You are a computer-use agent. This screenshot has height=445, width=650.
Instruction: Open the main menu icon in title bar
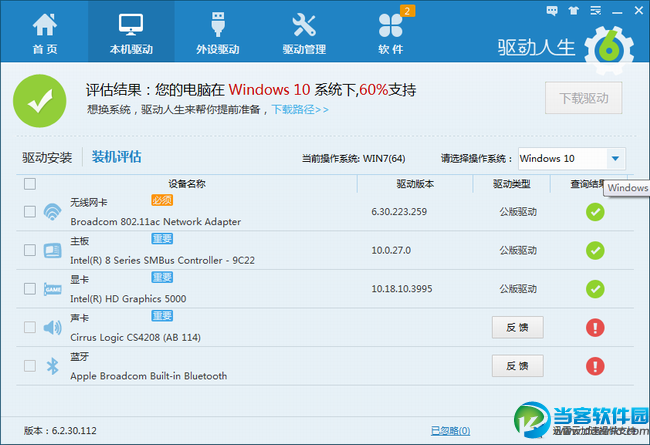point(596,11)
